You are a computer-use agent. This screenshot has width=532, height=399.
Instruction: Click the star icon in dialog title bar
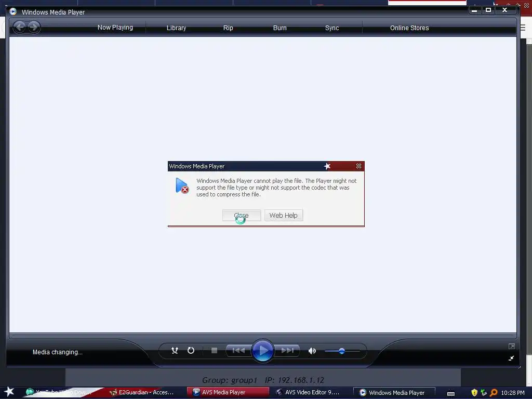point(327,166)
